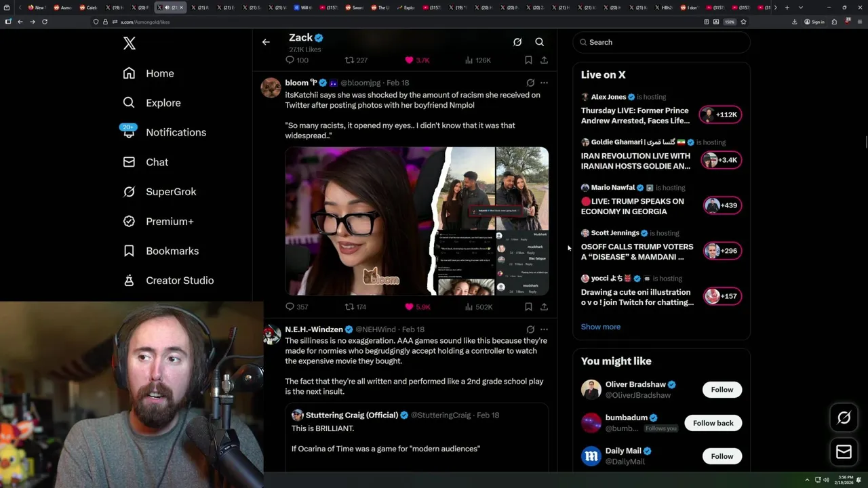This screenshot has width=868, height=488.
Task: View bloom's post analytics 502K
Action: [x=478, y=307]
